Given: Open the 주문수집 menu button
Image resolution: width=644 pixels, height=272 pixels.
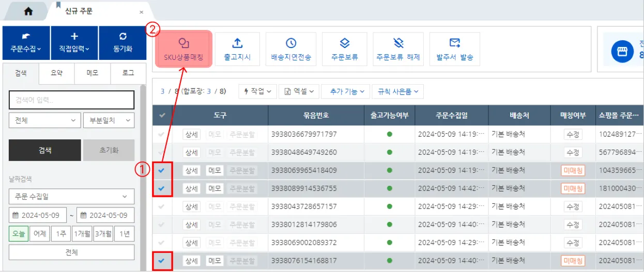Looking at the screenshot, I should (x=26, y=43).
